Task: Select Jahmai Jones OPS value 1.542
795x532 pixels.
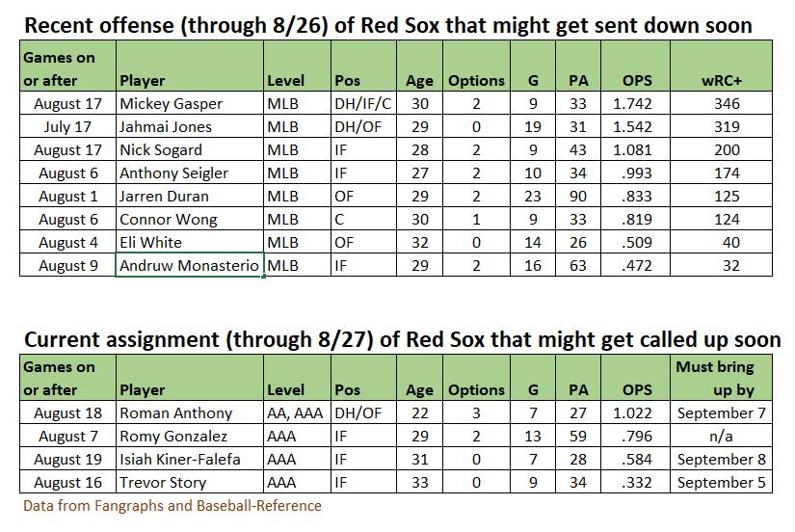Action: [x=635, y=126]
